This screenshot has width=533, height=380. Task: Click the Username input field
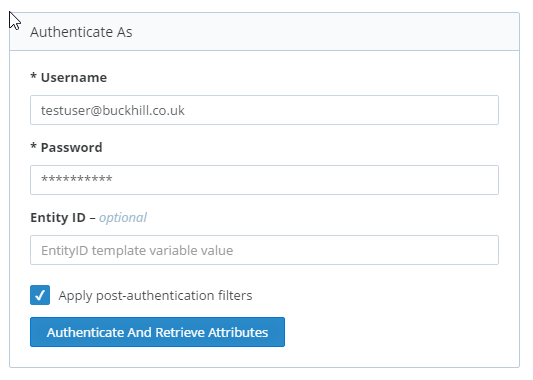pyautogui.click(x=264, y=110)
